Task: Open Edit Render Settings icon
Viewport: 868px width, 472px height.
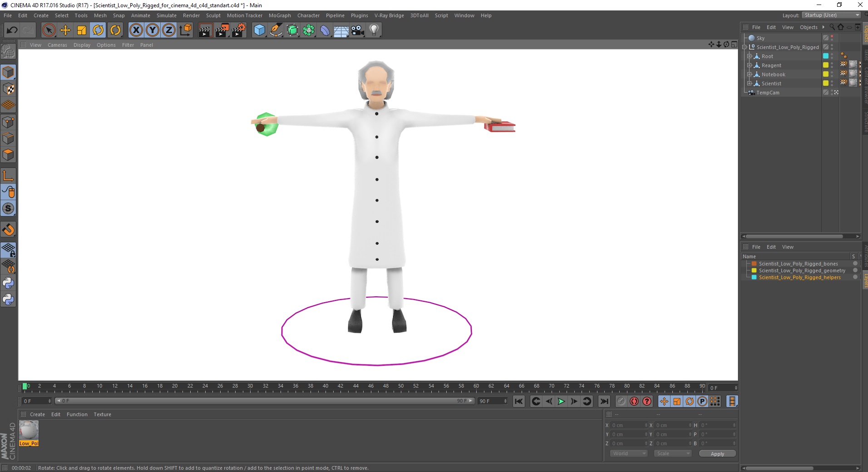Action: [x=239, y=30]
